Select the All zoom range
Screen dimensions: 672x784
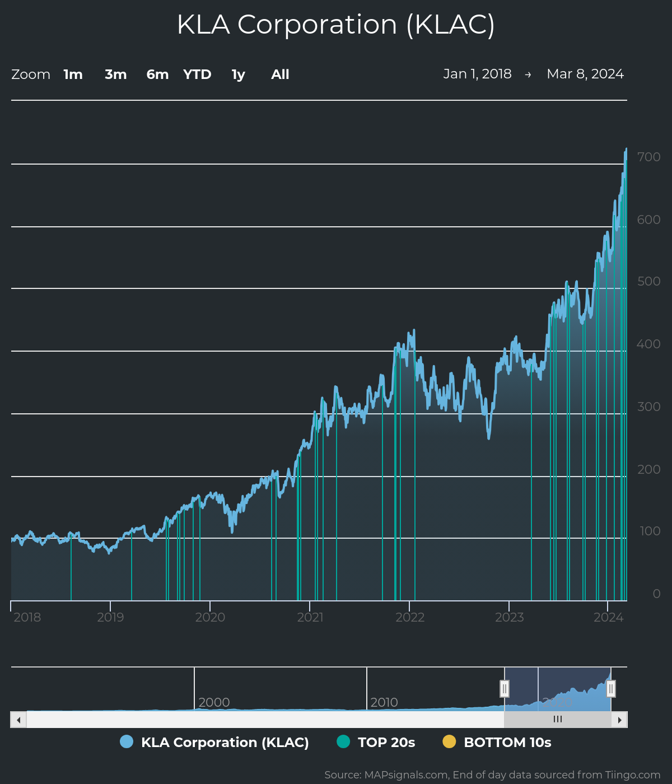[x=279, y=74]
